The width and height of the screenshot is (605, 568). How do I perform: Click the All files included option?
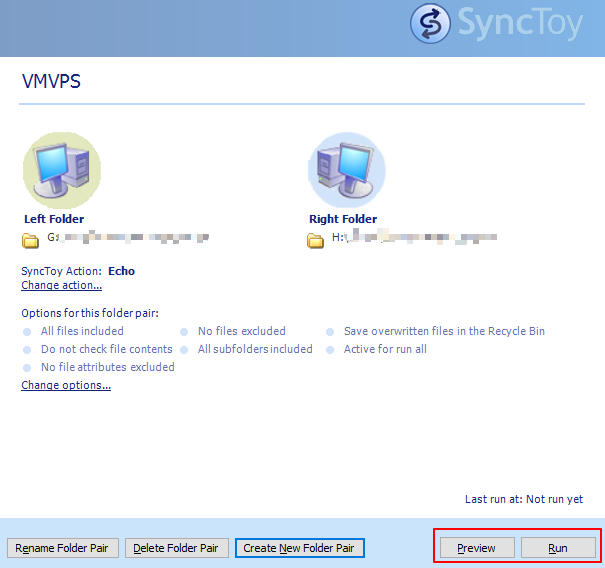[82, 331]
